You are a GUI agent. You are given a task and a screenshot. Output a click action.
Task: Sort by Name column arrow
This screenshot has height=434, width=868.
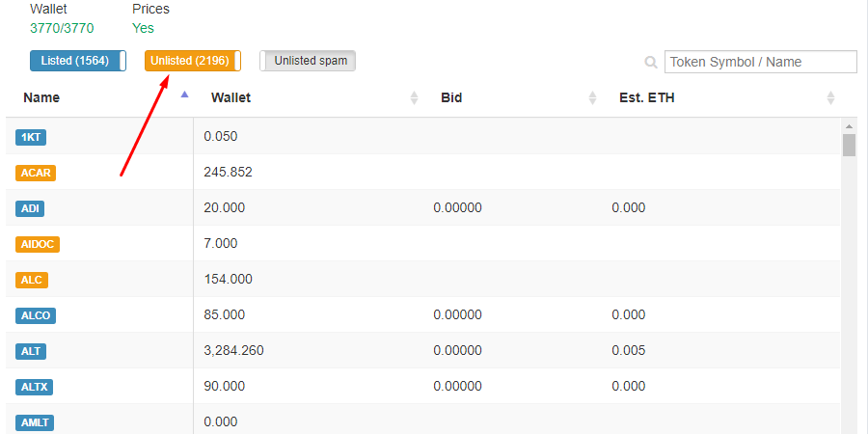pos(184,95)
